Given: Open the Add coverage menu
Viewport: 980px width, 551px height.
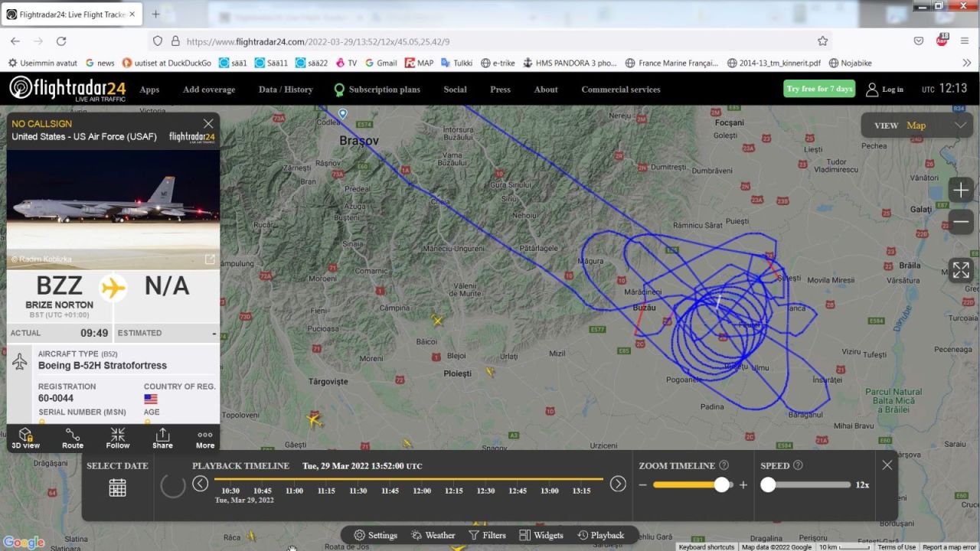Looking at the screenshot, I should [x=209, y=90].
